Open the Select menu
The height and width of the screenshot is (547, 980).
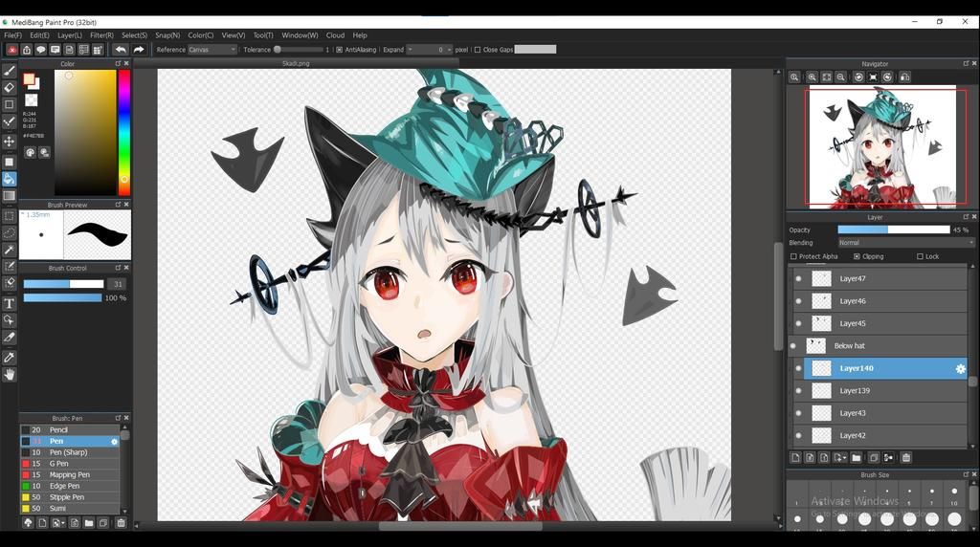point(134,35)
